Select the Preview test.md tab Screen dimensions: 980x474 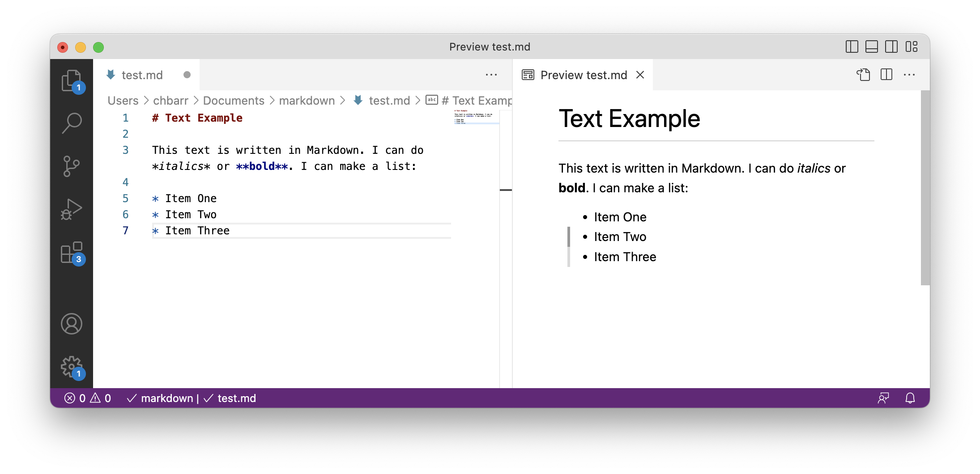583,75
